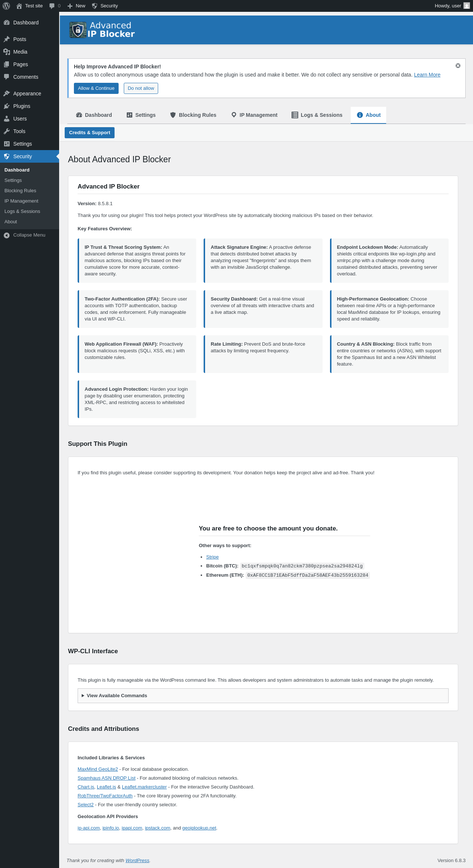Click the Tools wrench icon in sidebar
The image size is (473, 868).
point(7,131)
